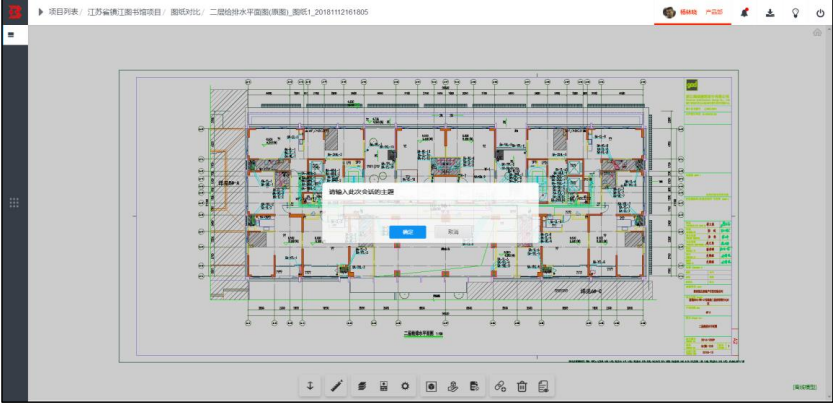
Task: Confirm dialog with blue 确定 button
Action: (x=407, y=232)
